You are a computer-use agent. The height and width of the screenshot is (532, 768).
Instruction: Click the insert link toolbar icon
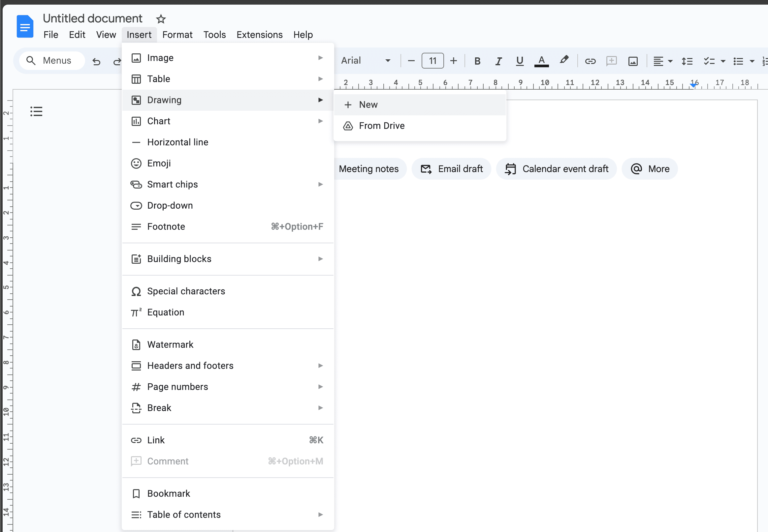(x=590, y=61)
